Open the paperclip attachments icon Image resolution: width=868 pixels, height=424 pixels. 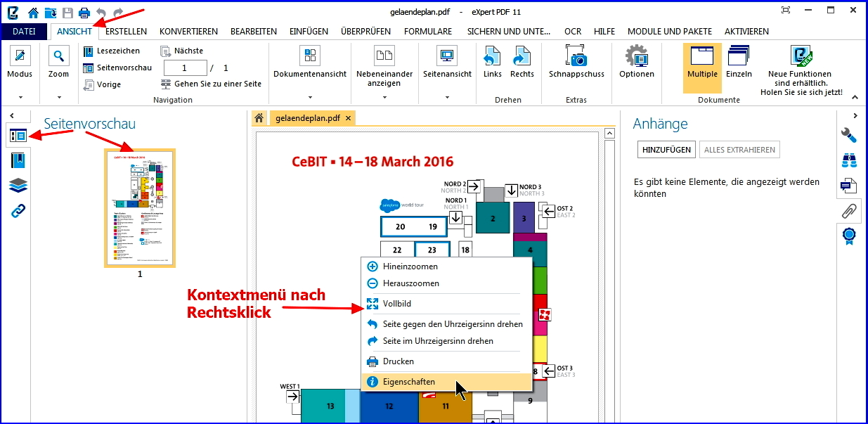coord(849,211)
